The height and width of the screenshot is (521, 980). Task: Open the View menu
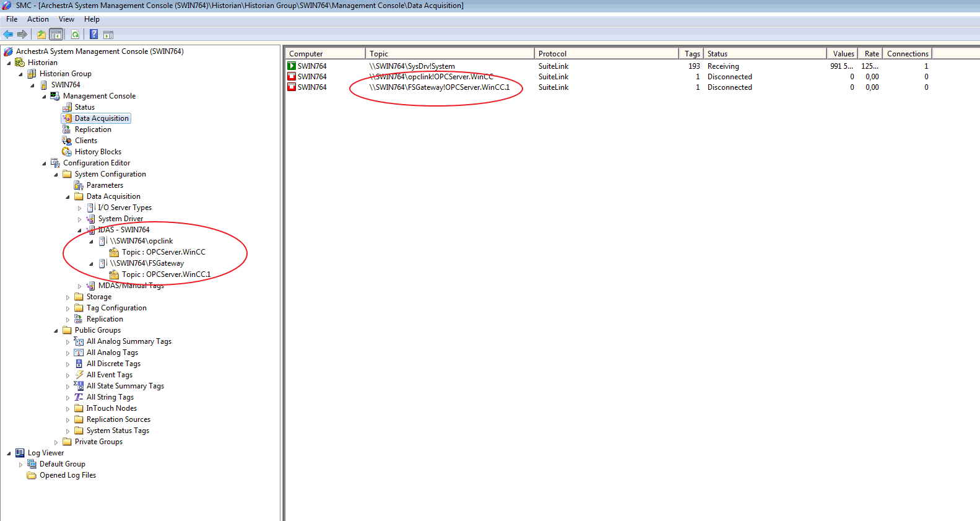tap(66, 19)
